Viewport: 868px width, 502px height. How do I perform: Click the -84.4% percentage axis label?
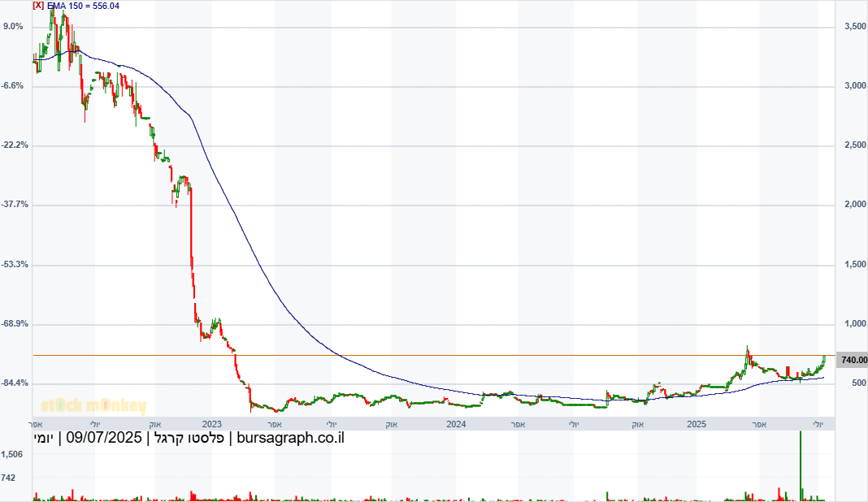click(x=15, y=383)
